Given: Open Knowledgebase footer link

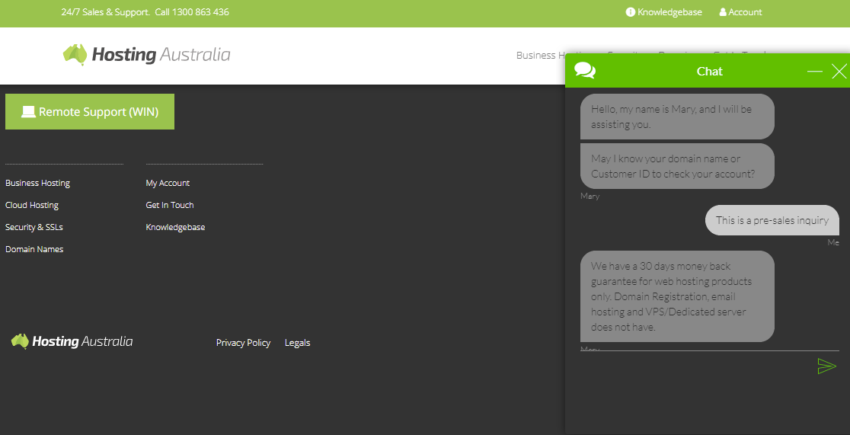Looking at the screenshot, I should [175, 227].
